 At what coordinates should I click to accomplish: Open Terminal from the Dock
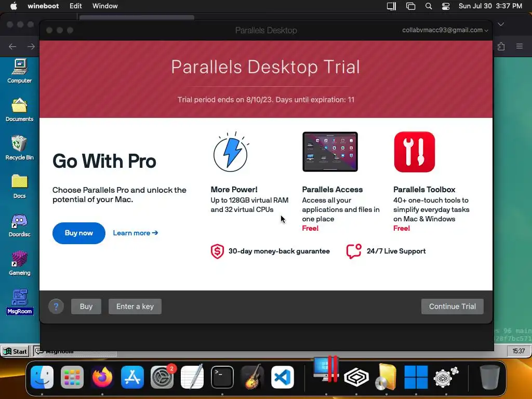tap(222, 377)
